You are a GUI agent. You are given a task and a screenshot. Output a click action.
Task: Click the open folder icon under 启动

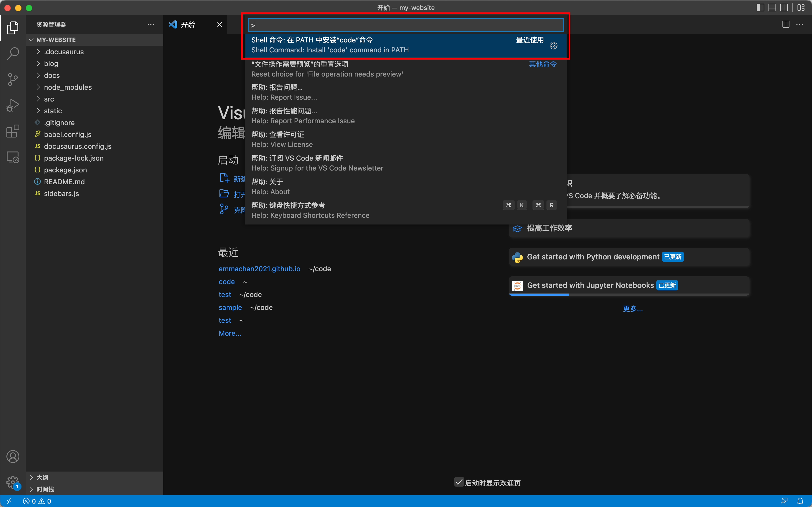(224, 193)
